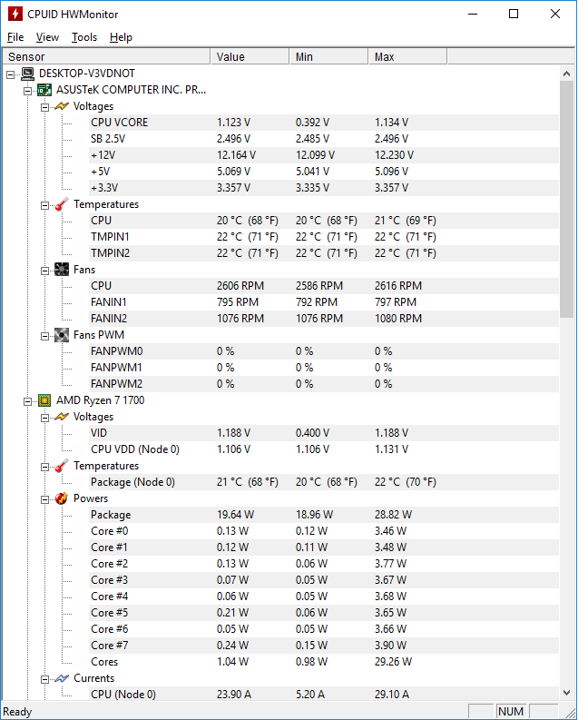Image resolution: width=588 pixels, height=720 pixels.
Task: Select the Cores total power row
Action: pos(324,662)
